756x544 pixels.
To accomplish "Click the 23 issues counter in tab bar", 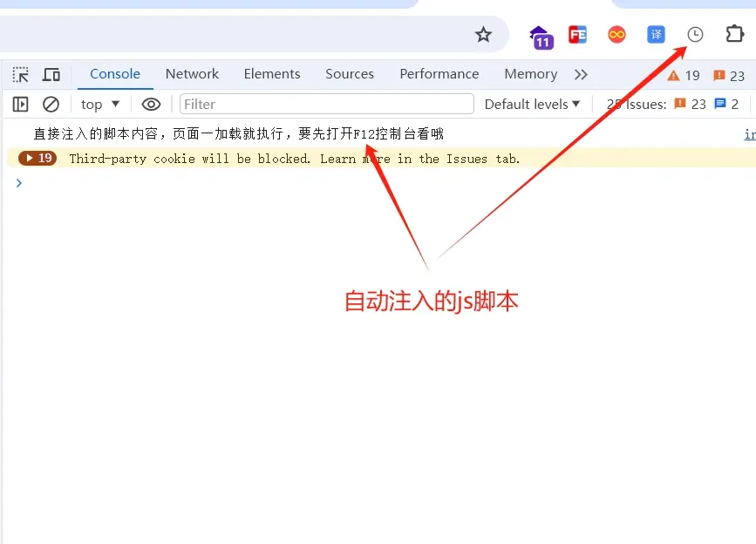I will click(x=729, y=76).
